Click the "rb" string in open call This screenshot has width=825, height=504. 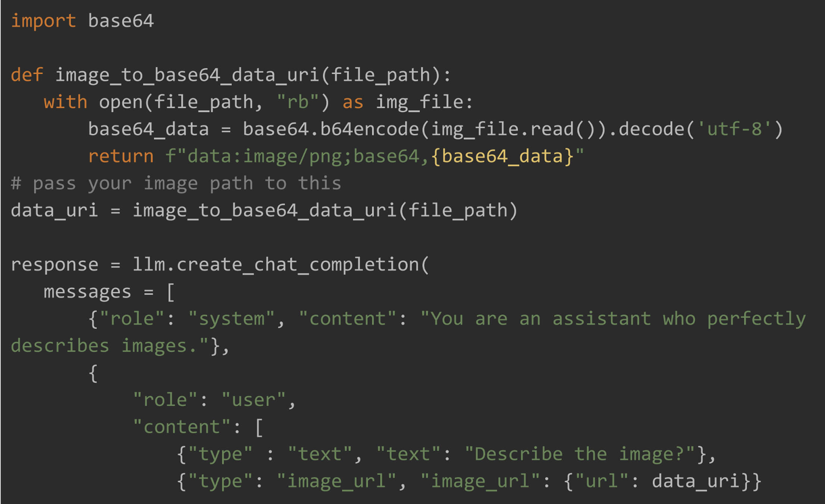pyautogui.click(x=298, y=102)
